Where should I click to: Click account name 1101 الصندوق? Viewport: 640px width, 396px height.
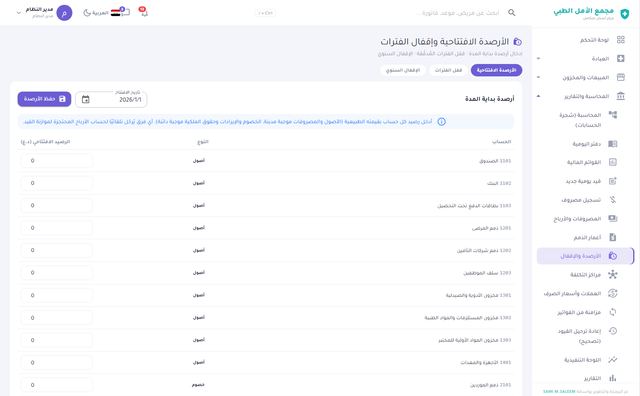[x=495, y=161]
